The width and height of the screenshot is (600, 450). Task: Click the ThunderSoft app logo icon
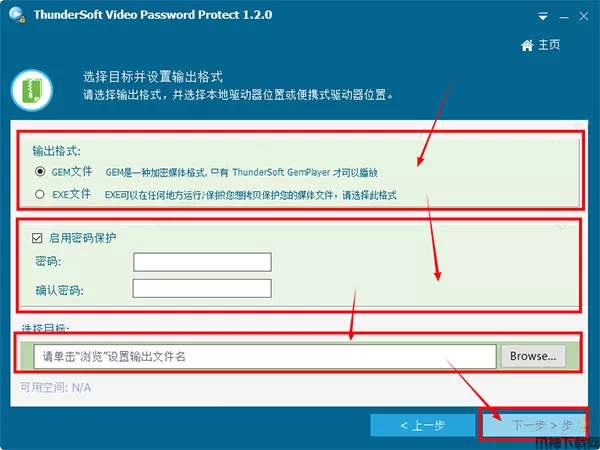click(16, 15)
